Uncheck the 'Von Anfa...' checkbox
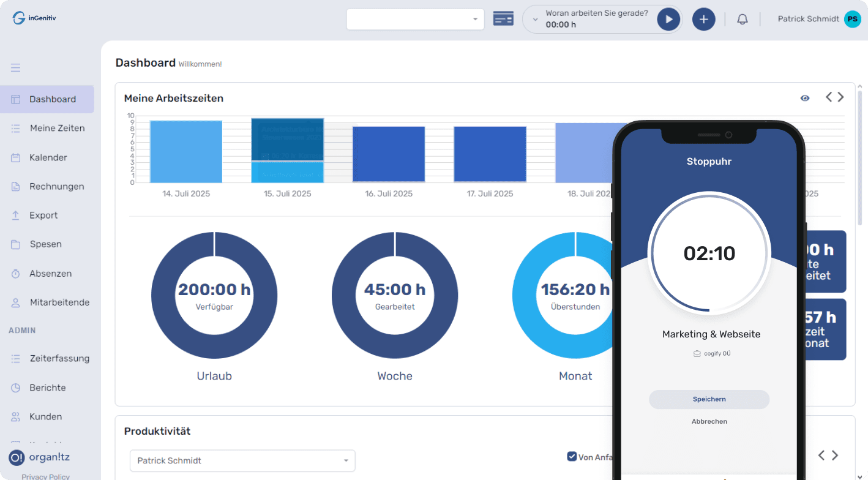 (x=572, y=456)
